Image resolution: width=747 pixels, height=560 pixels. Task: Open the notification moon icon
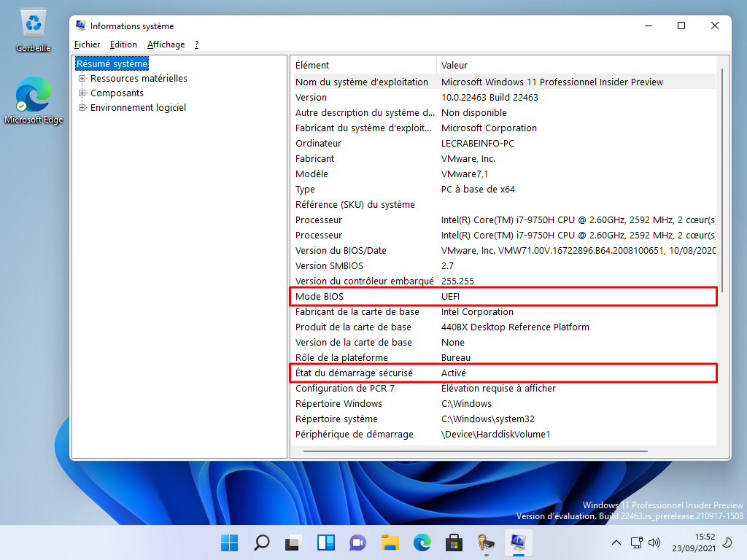pyautogui.click(x=728, y=542)
